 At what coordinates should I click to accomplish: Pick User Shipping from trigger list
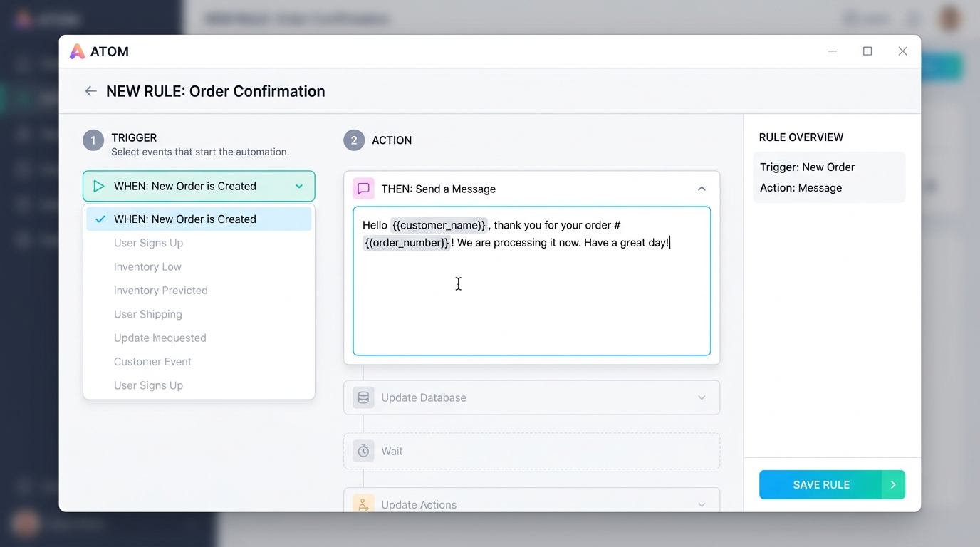(x=148, y=314)
